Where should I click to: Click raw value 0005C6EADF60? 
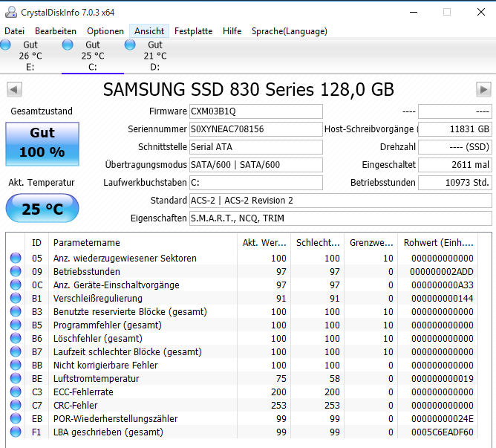[443, 432]
